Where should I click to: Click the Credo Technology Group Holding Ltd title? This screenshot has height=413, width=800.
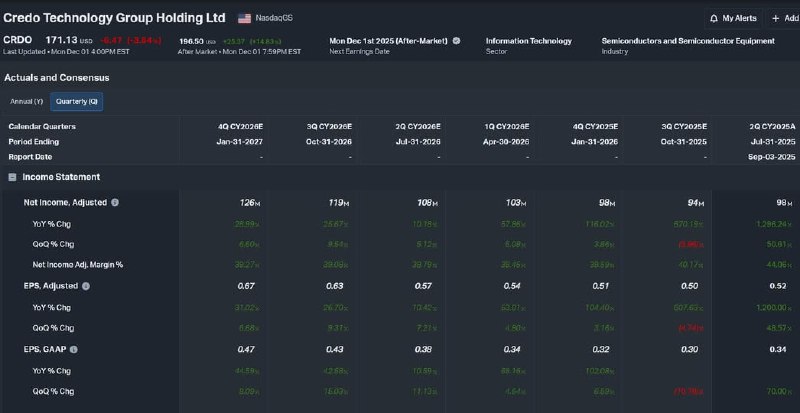tap(114, 18)
